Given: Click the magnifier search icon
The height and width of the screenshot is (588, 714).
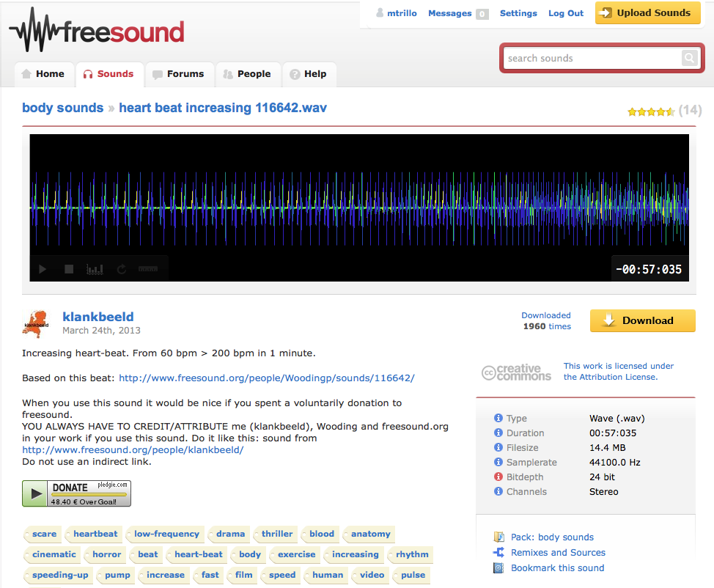Looking at the screenshot, I should (689, 59).
